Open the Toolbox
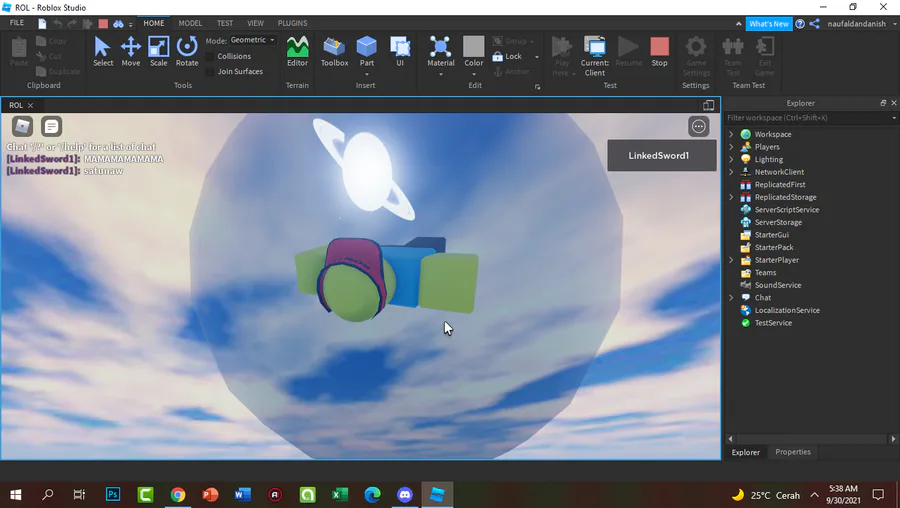 [x=334, y=52]
